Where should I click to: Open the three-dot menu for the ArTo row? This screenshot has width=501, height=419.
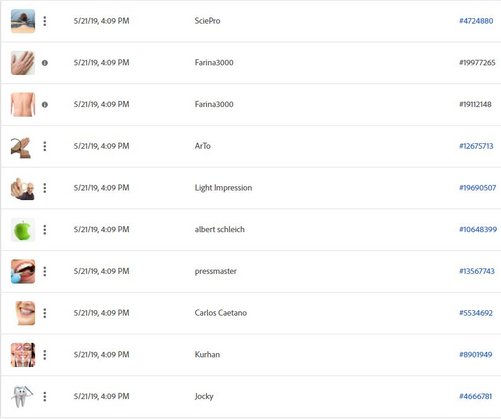click(x=45, y=146)
